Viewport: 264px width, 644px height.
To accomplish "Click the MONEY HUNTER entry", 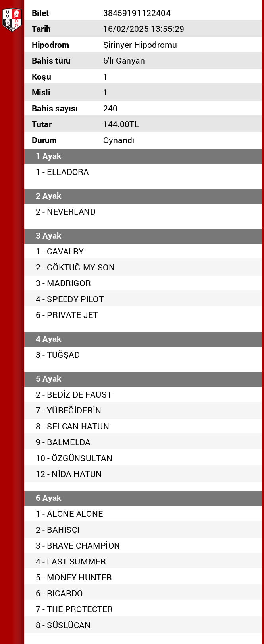I will [74, 578].
